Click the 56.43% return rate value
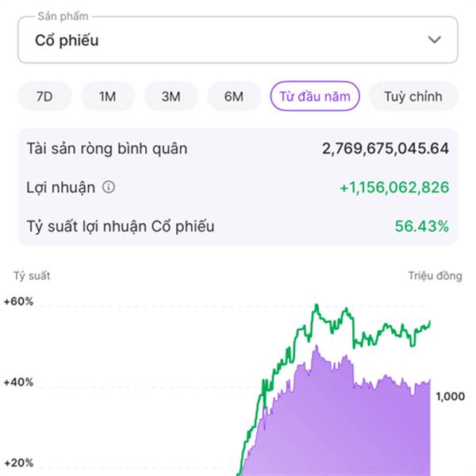The image size is (476, 476). (x=421, y=227)
